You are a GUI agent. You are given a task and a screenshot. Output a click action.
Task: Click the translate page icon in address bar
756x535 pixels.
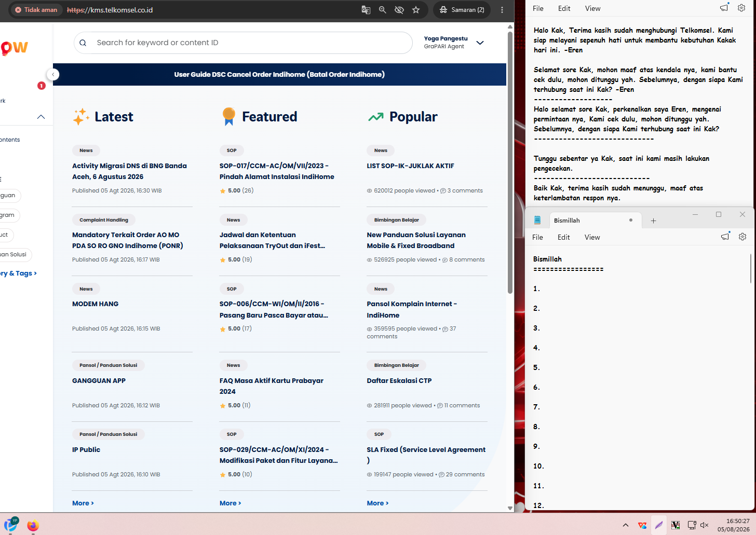coord(366,10)
